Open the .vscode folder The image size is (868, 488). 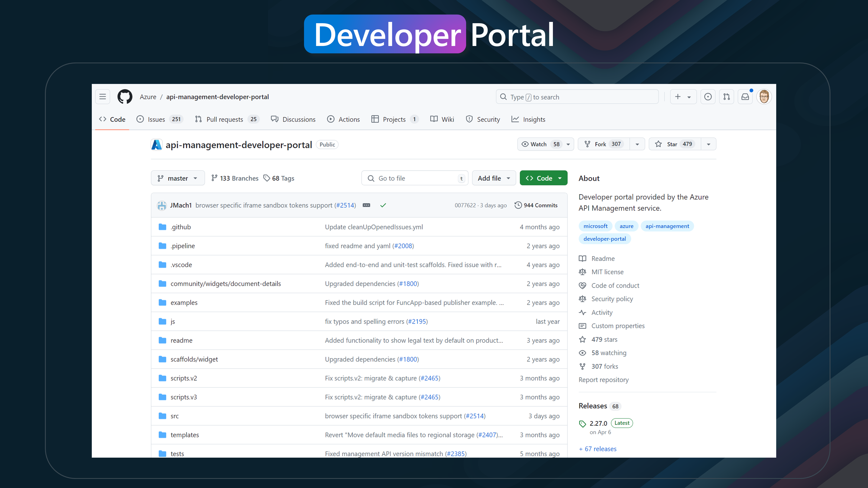pyautogui.click(x=181, y=265)
